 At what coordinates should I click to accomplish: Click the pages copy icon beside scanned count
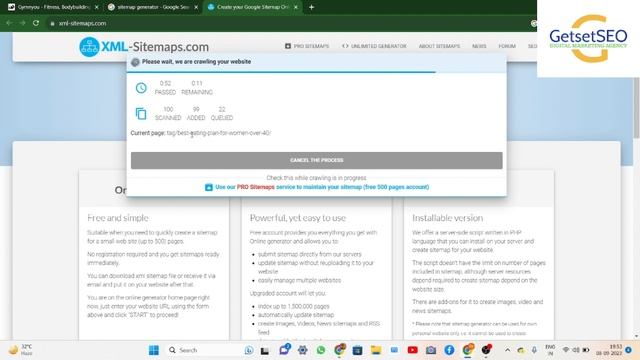141,113
